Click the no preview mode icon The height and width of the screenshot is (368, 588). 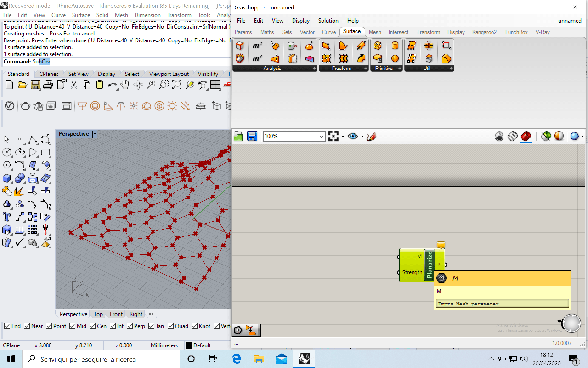click(499, 136)
